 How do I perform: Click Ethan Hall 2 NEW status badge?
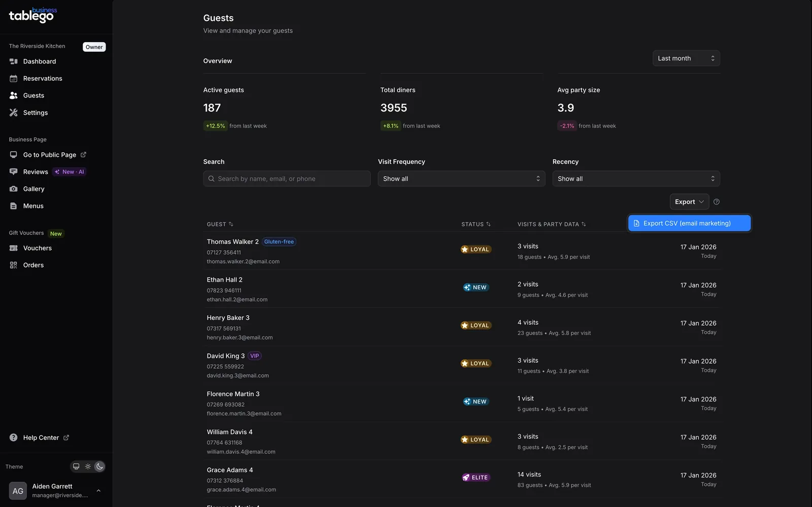point(476,287)
